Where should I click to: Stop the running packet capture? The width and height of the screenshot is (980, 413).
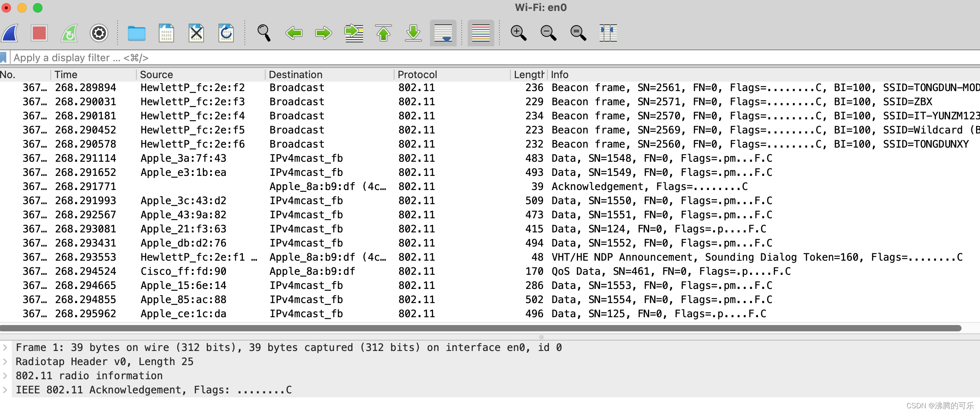click(x=39, y=33)
